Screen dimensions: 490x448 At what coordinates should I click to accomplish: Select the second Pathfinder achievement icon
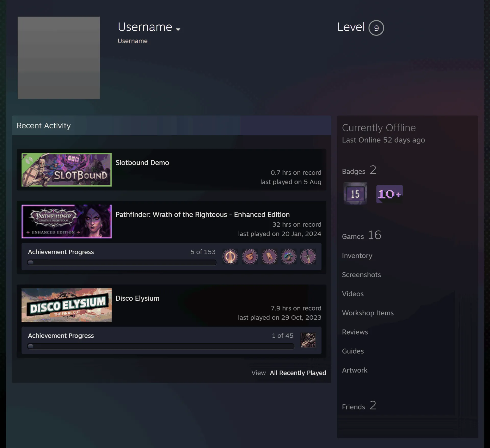[x=250, y=256]
